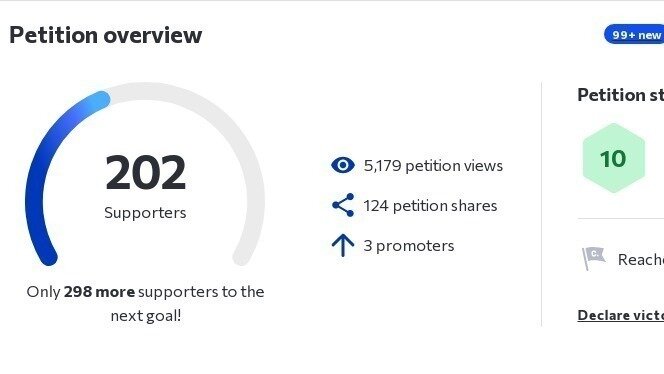The image size is (664, 374).
Task: Click the gray flag milestone icon
Action: click(x=593, y=258)
